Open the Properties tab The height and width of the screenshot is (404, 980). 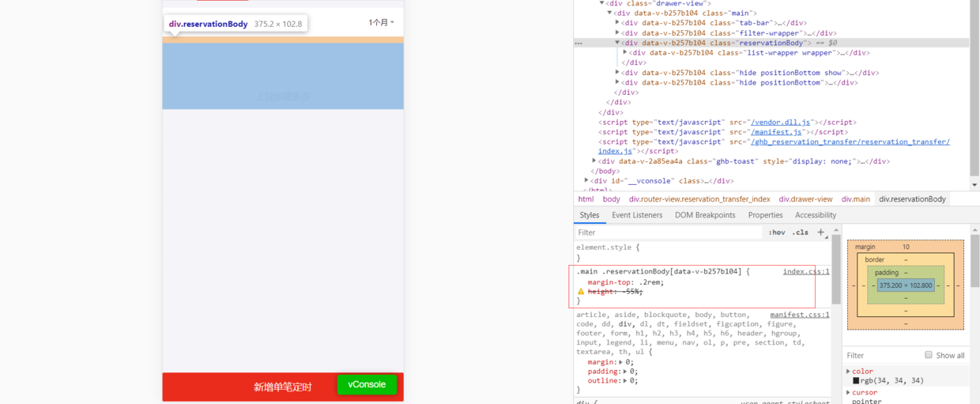(x=765, y=215)
